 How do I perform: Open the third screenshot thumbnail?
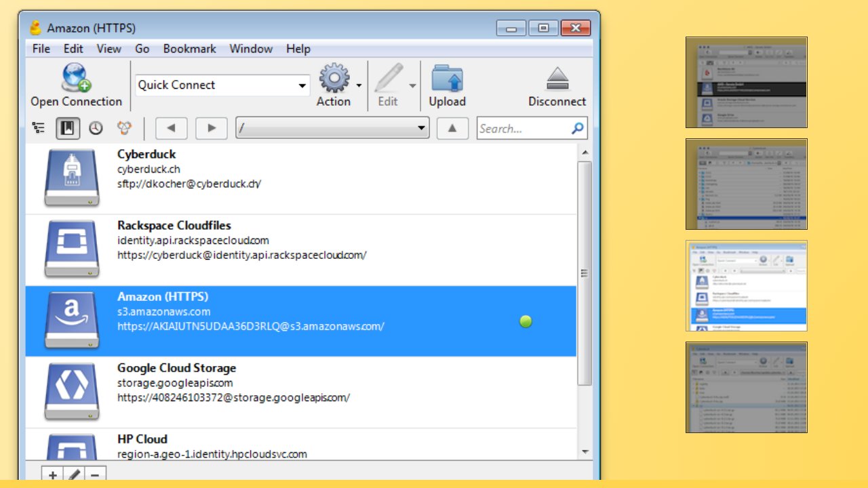click(746, 285)
